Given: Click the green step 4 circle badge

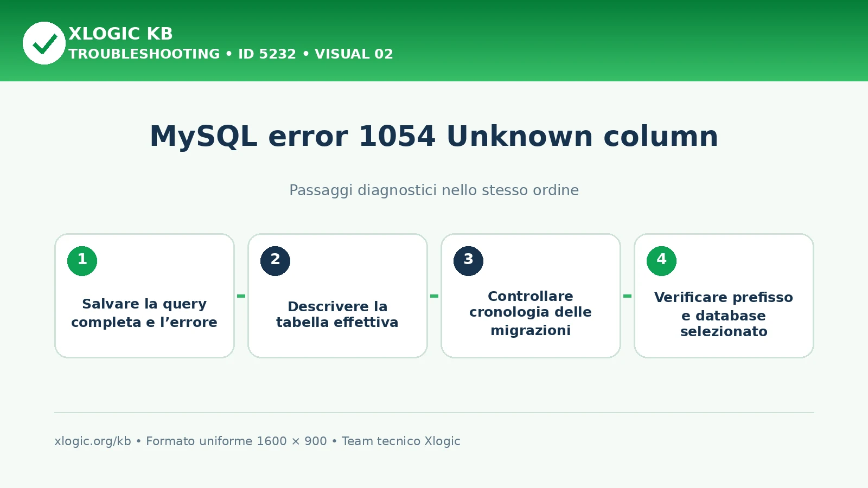Looking at the screenshot, I should coord(662,261).
